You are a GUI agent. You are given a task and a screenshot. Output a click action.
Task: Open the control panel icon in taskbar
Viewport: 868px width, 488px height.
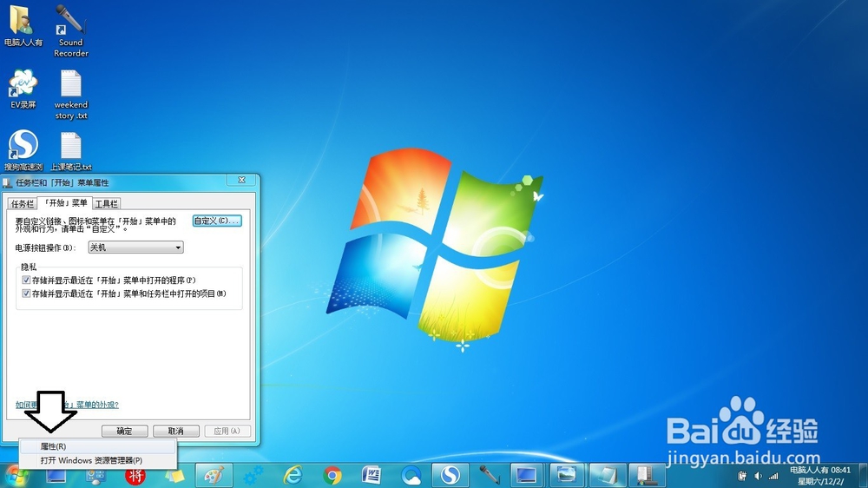95,475
